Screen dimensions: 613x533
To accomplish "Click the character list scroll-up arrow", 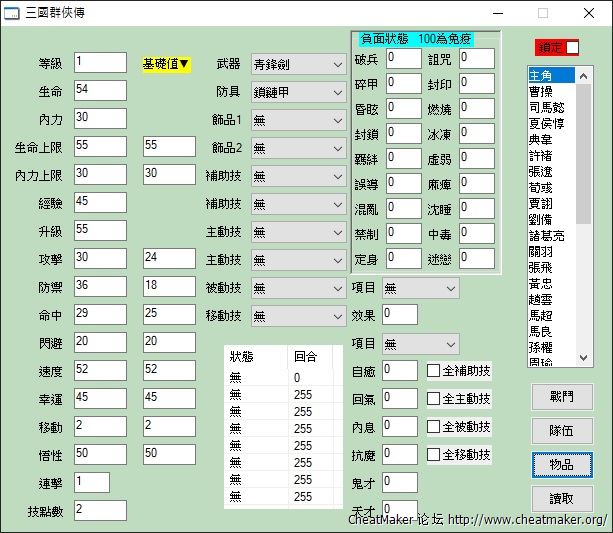I will (584, 76).
